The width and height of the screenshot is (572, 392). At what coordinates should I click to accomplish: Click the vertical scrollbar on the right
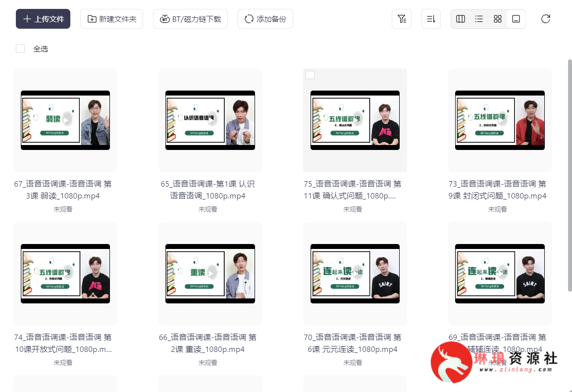pos(570,175)
